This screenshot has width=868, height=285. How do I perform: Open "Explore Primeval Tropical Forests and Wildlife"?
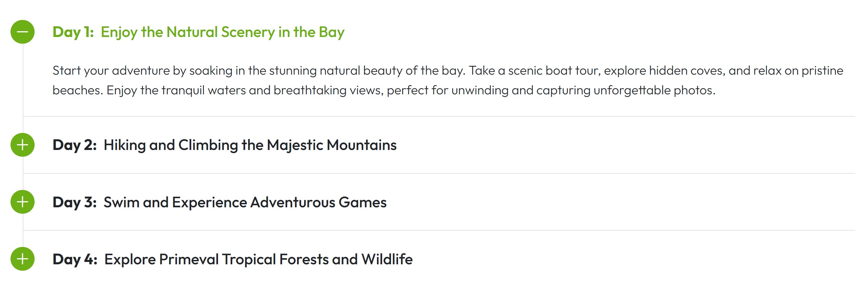coord(258,259)
